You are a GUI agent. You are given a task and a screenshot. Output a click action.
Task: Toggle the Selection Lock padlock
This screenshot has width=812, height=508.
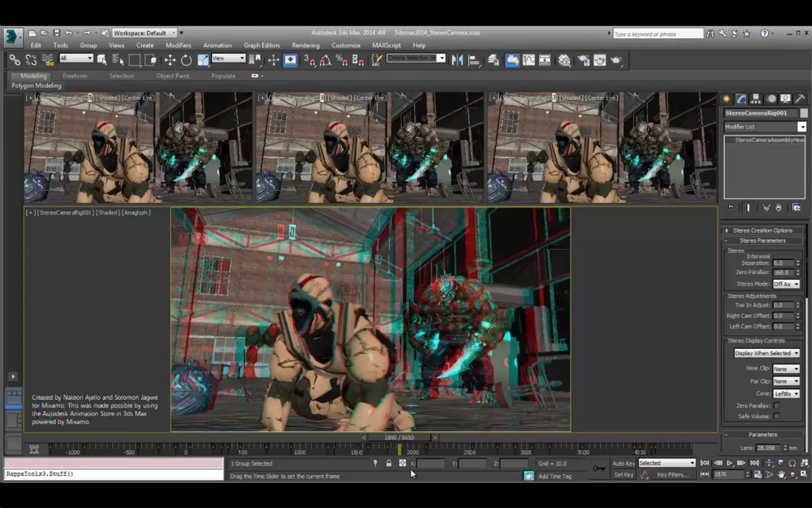[x=389, y=463]
